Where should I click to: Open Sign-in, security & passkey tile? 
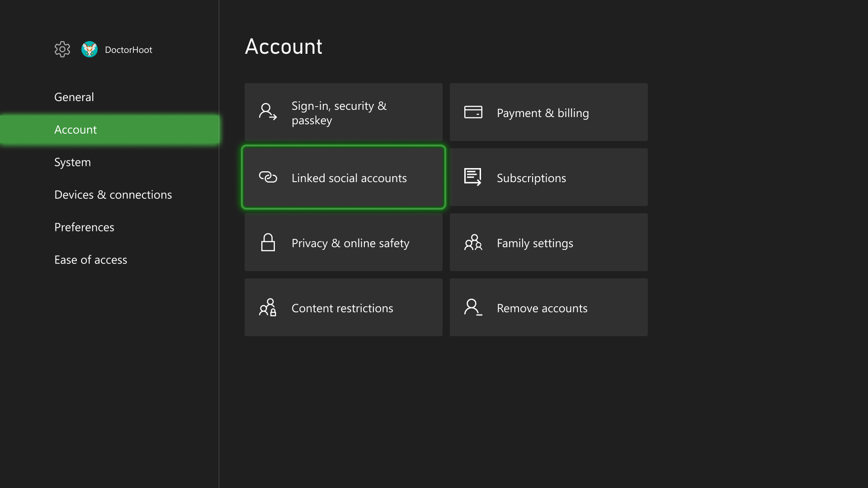click(x=344, y=112)
